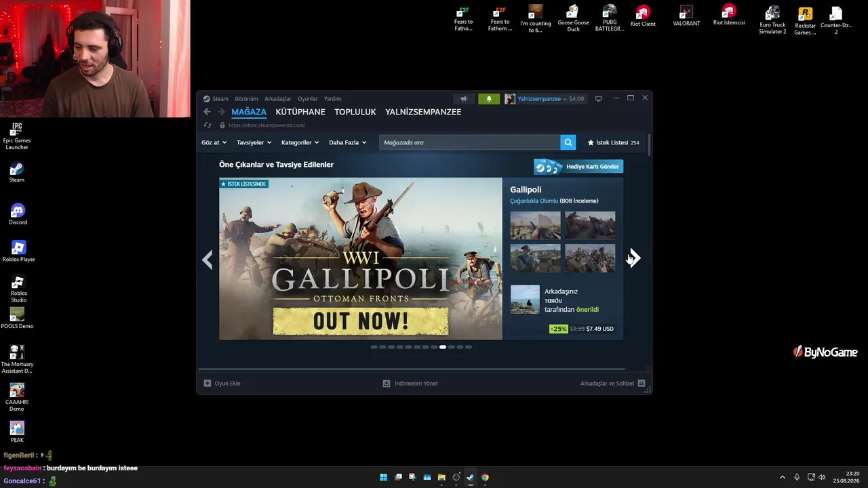Open the Kategoriler dropdown menu
The image size is (868, 488).
tap(300, 142)
